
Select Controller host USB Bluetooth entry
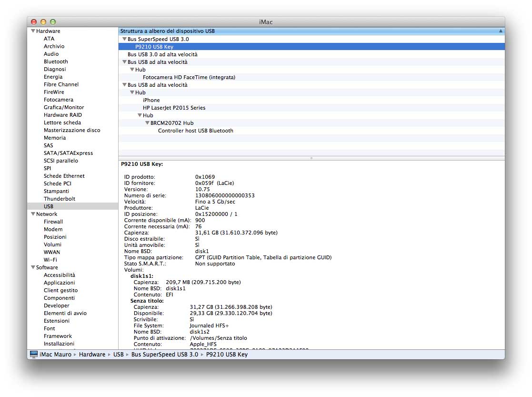[x=195, y=131]
